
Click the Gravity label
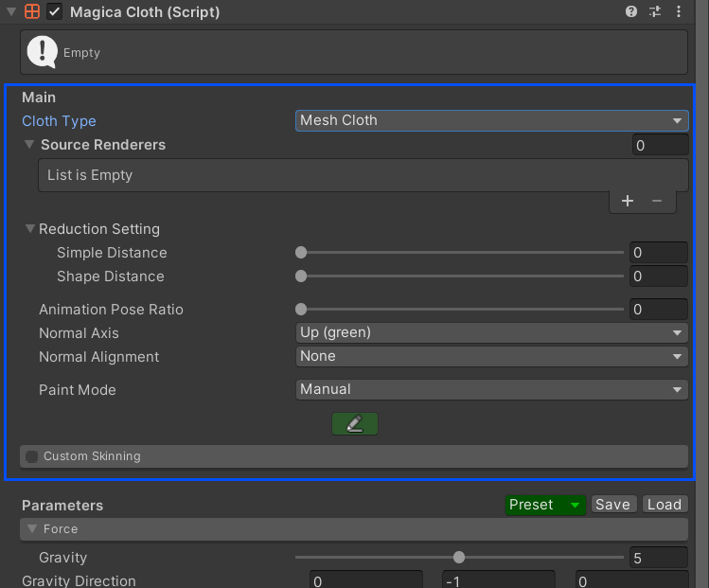62,558
